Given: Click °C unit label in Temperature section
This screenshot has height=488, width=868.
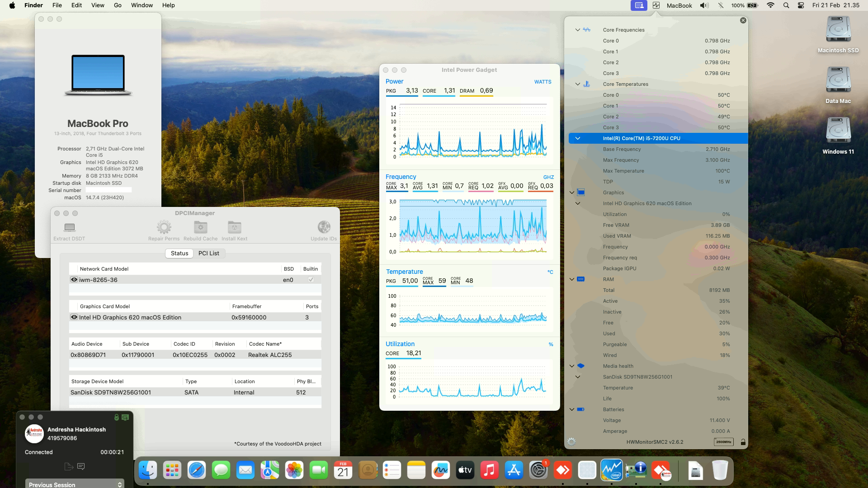Looking at the screenshot, I should pyautogui.click(x=550, y=272).
